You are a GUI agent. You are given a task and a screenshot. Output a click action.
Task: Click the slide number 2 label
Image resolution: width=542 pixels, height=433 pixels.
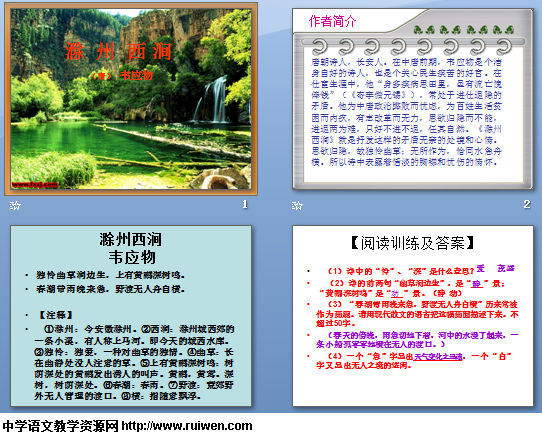click(526, 204)
